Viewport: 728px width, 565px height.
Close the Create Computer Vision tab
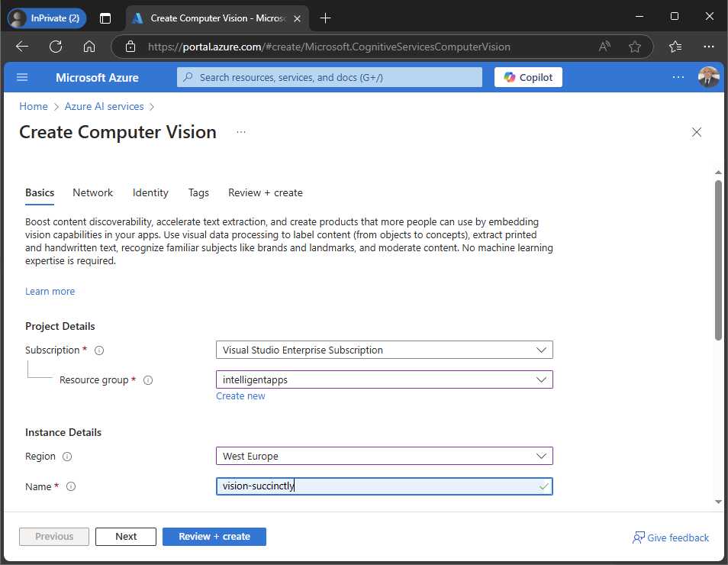297,18
